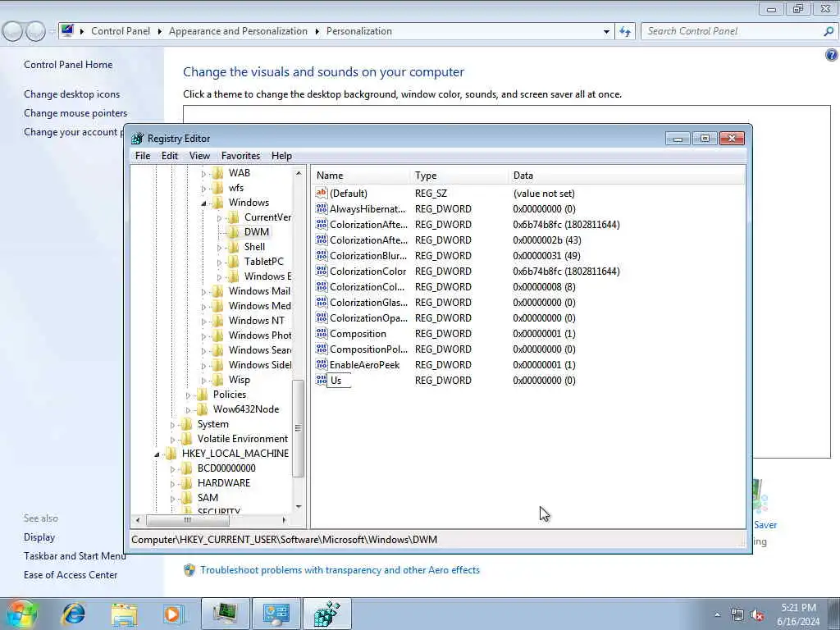The height and width of the screenshot is (630, 840).
Task: Click the EnableAeroPeek DWORD icon
Action: point(322,363)
